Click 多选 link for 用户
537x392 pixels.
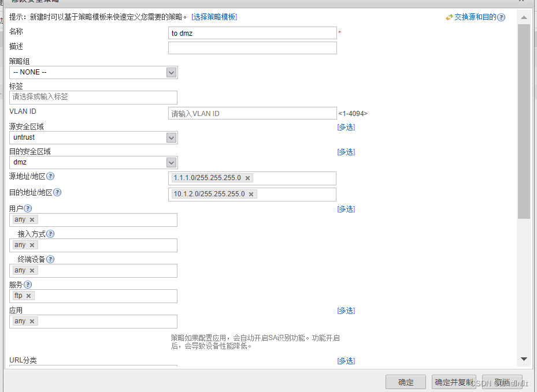[x=346, y=208]
